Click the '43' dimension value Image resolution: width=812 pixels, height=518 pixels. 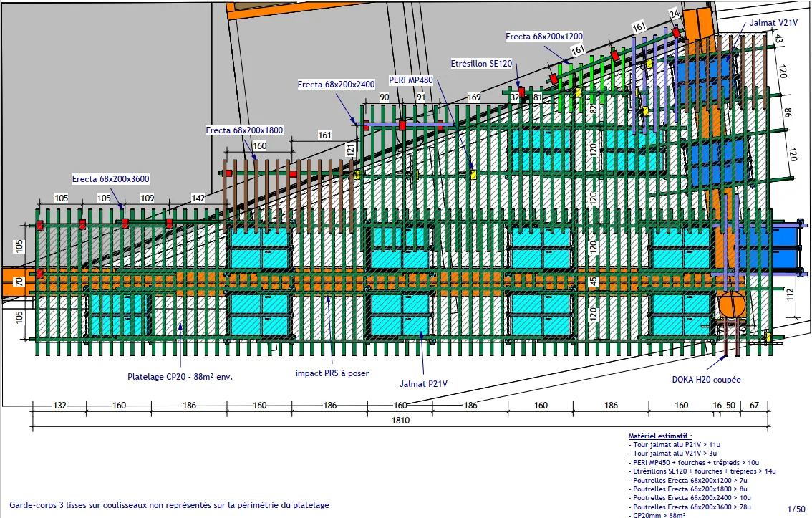click(779, 38)
